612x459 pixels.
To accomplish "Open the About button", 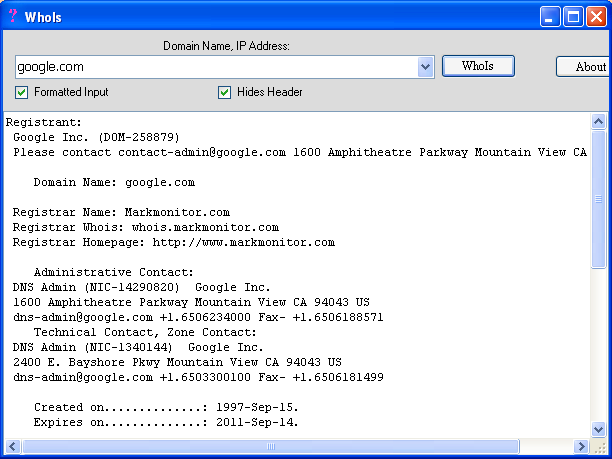I will (x=584, y=67).
